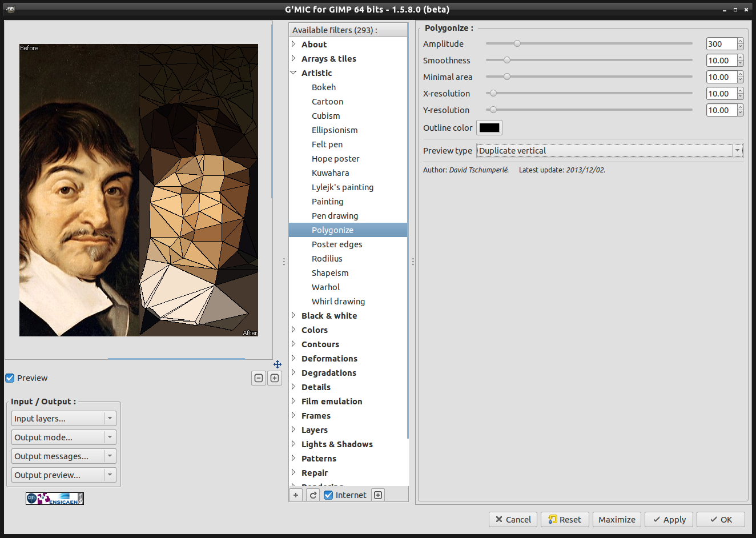Expand the Patterns category

pyautogui.click(x=293, y=458)
